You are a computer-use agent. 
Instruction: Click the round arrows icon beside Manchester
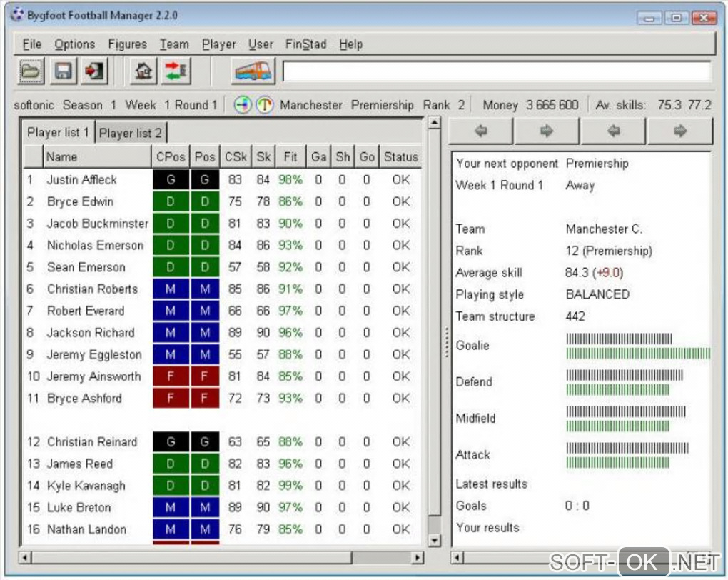click(243, 105)
